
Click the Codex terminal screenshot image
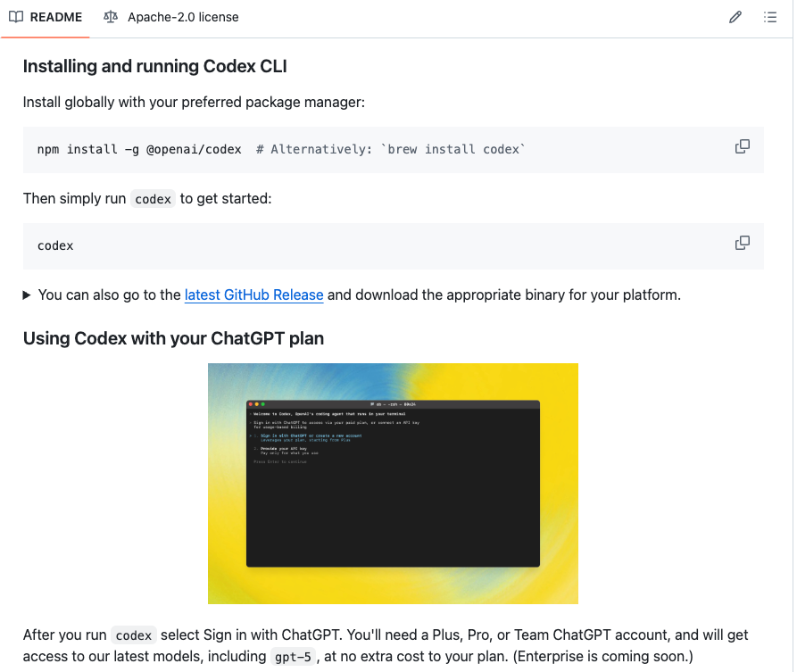tap(393, 483)
